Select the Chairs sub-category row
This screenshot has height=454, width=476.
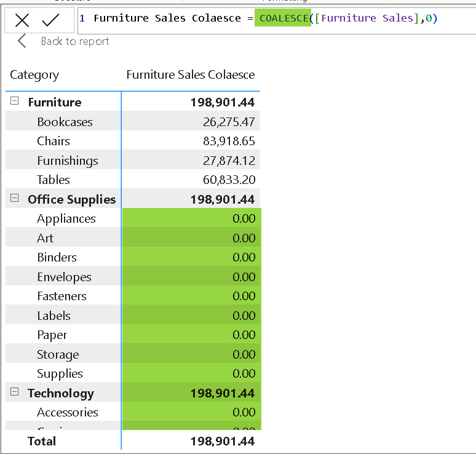point(54,141)
